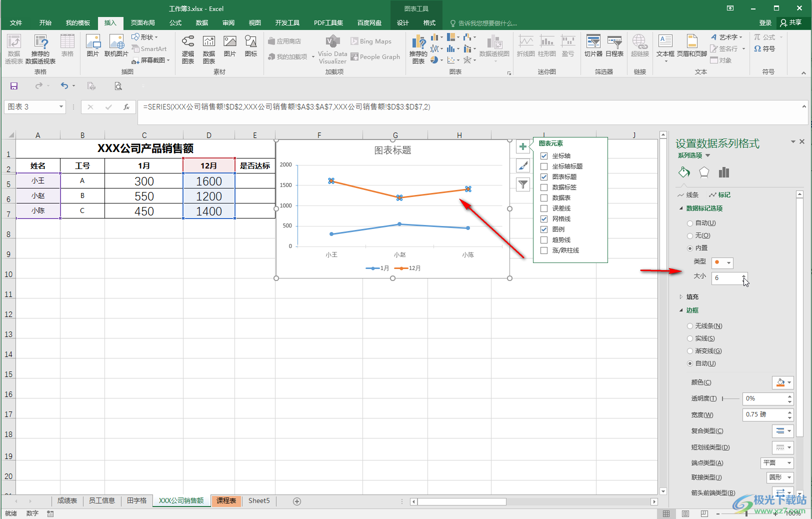Switch to the 页面布局 ribbon tab
The width and height of the screenshot is (812, 519).
143,23
